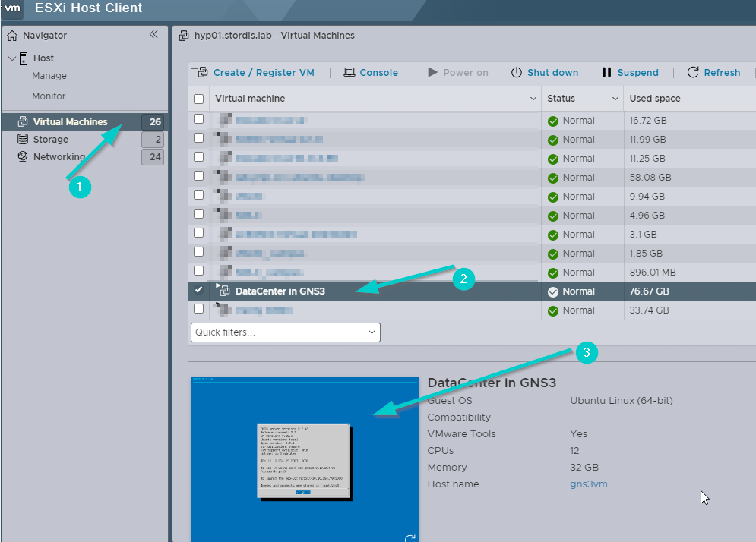Refresh the virtual machine list

[713, 73]
